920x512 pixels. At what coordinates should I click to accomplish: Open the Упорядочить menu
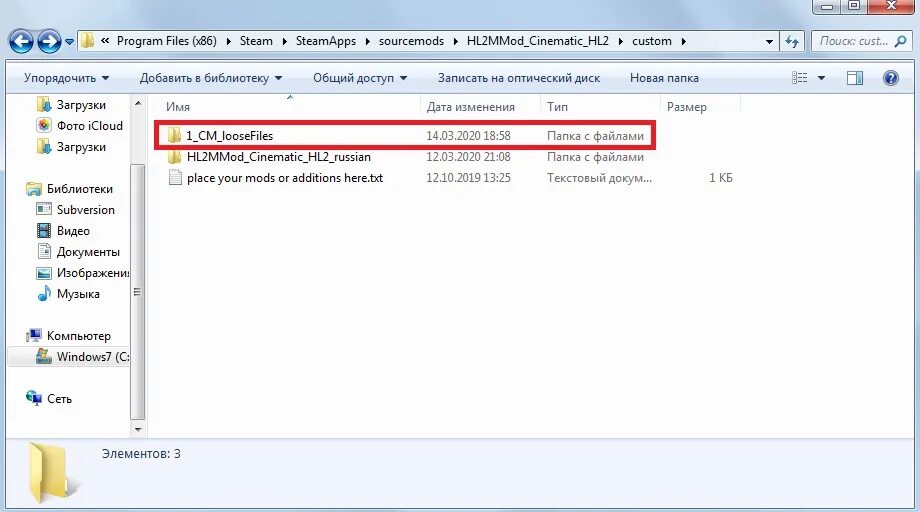point(66,78)
